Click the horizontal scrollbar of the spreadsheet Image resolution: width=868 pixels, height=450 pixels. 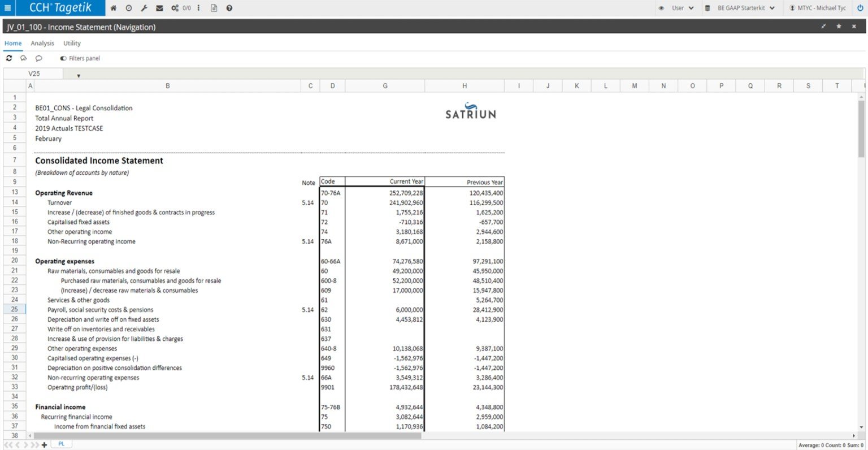(x=227, y=436)
